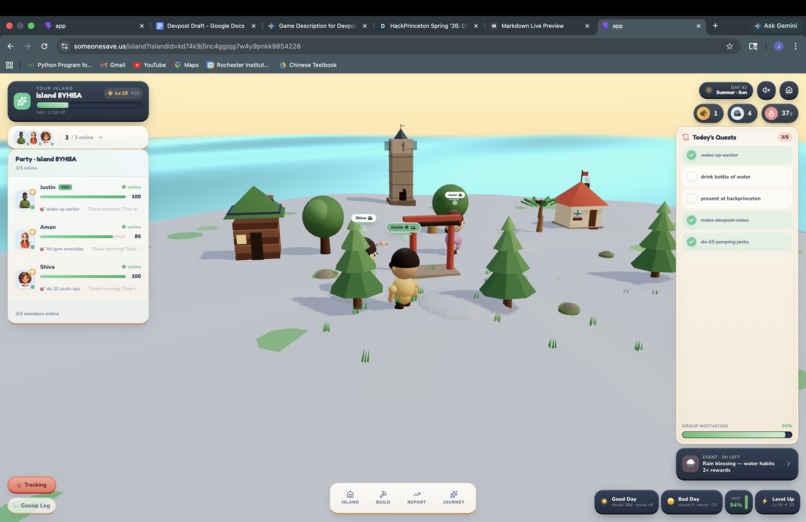Click the Shiva name tag above character
Viewport: 806px width, 522px height.
pos(363,218)
